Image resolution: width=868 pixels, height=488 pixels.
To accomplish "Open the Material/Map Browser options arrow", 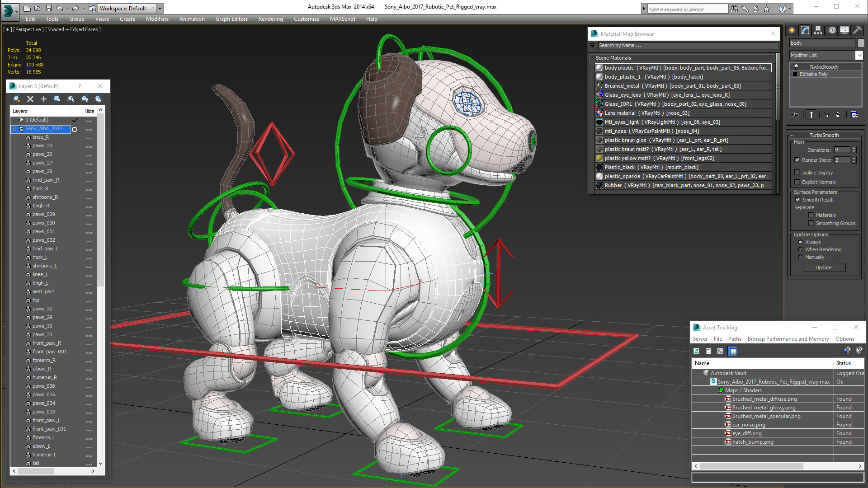I will coord(593,45).
